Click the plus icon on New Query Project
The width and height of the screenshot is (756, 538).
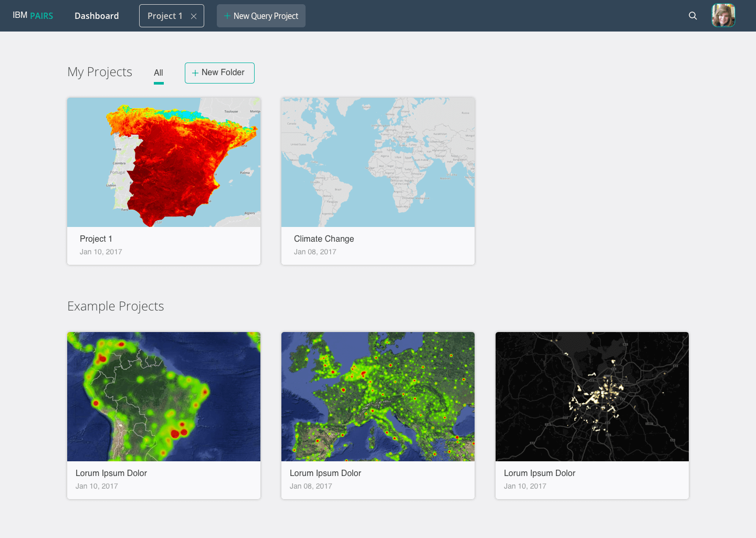coord(228,16)
